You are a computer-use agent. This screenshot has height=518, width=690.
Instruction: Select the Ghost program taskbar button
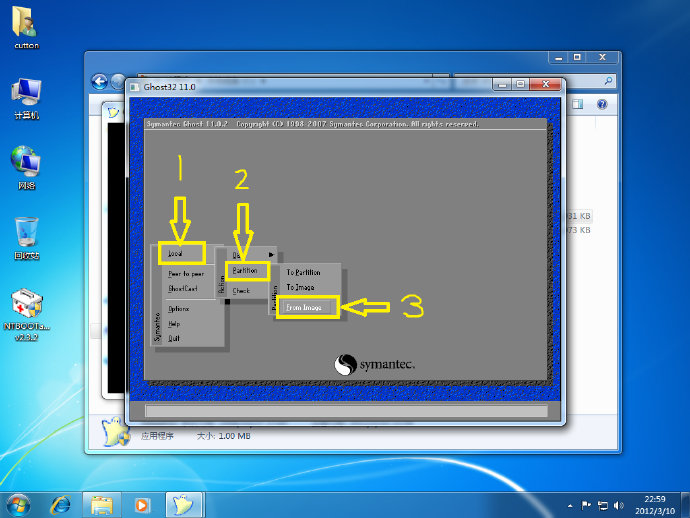point(184,505)
